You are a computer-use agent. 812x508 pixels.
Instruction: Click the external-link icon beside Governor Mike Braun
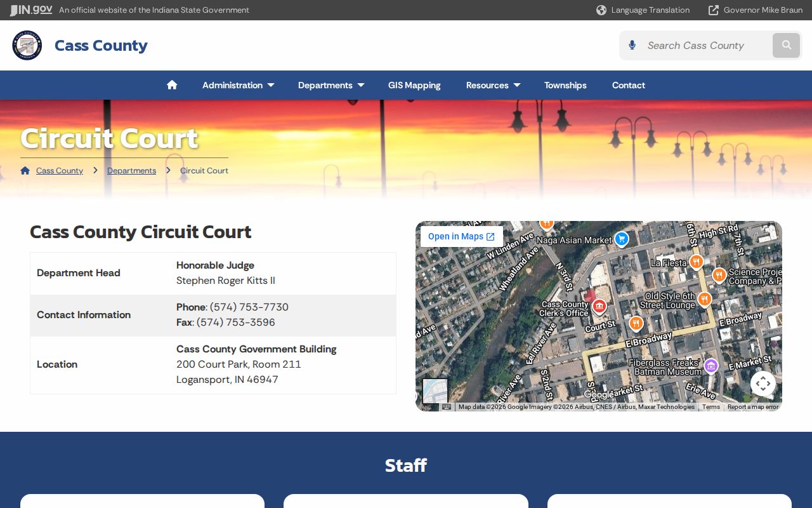714,10
